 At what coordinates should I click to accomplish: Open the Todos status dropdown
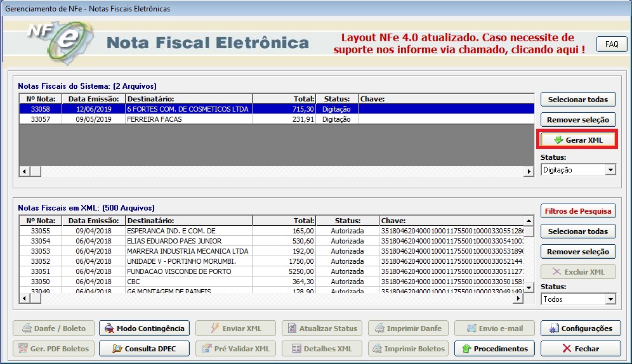[610, 299]
